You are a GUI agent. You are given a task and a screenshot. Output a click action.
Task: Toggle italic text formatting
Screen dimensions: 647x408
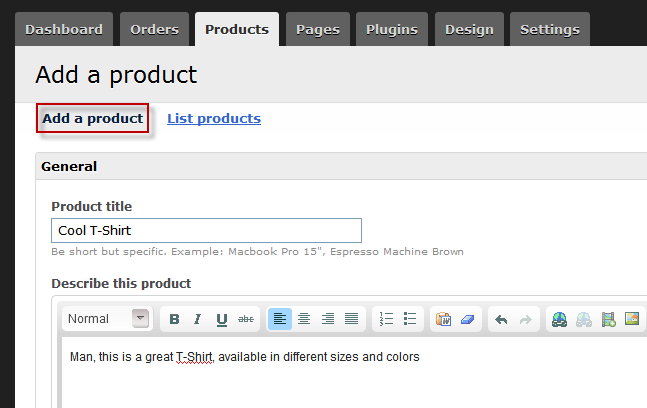click(198, 319)
